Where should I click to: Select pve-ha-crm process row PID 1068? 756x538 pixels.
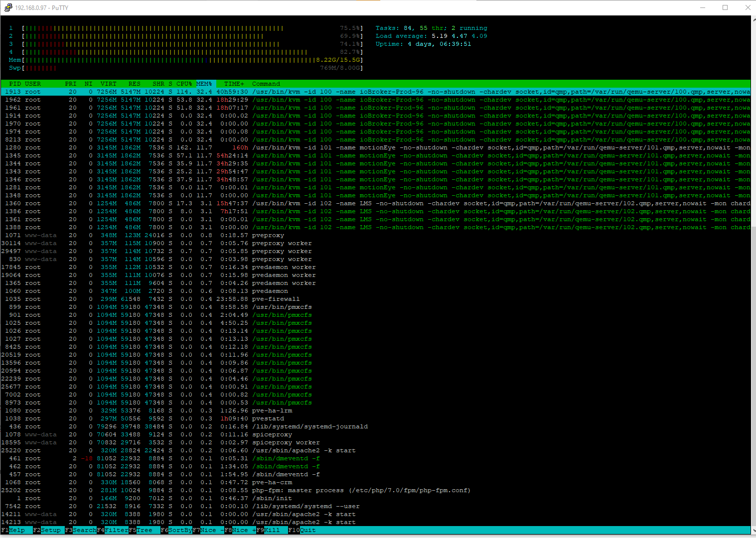(x=376, y=482)
